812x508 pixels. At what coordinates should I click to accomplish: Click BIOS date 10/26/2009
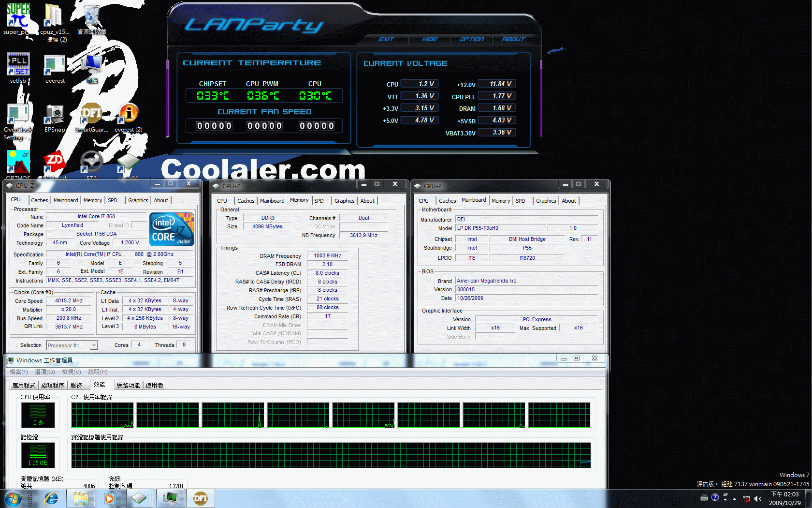pyautogui.click(x=527, y=298)
